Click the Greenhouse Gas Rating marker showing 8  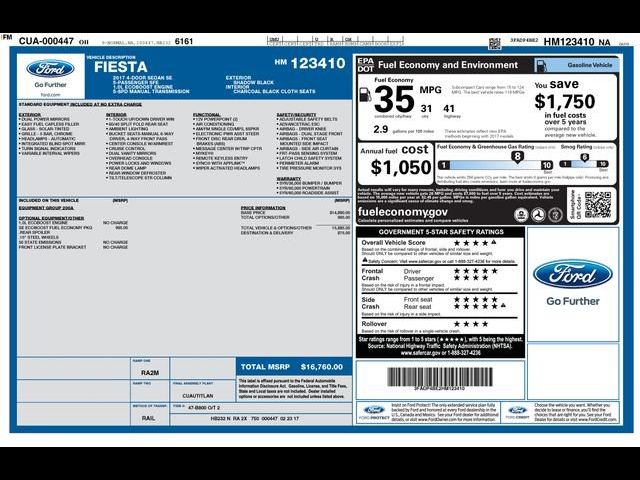[516, 156]
